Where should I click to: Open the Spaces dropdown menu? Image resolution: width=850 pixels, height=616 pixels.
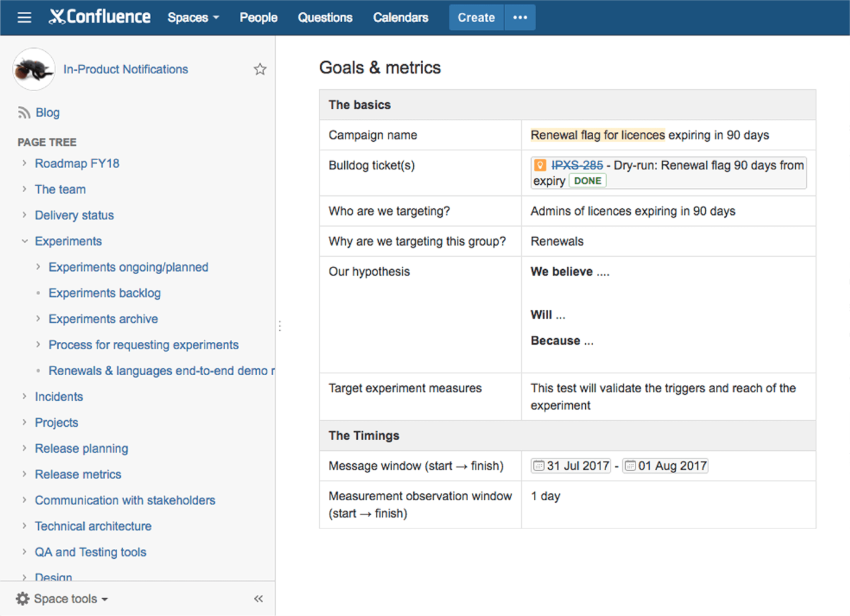click(193, 17)
